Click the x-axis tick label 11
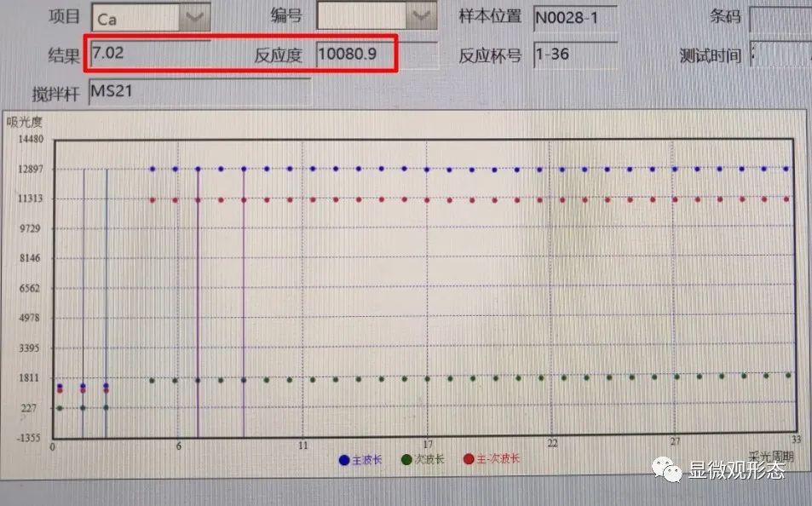Viewport: 812px width, 506px height. pyautogui.click(x=303, y=446)
